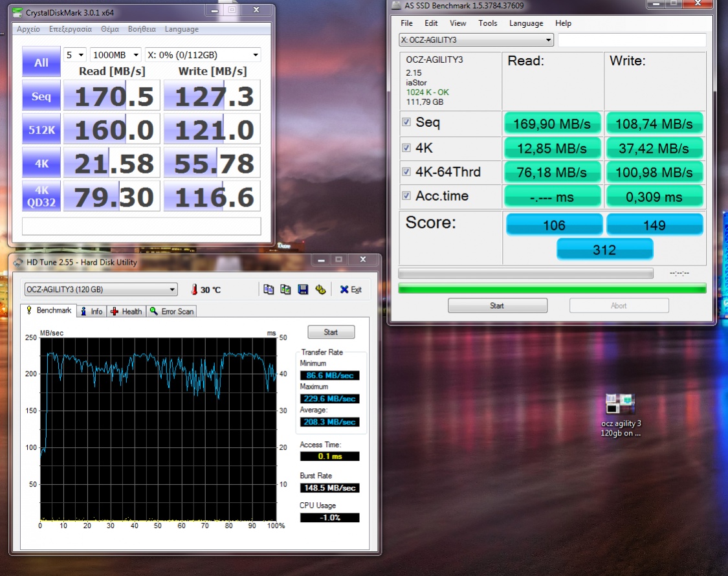
Task: Start the 4K test in CrystalDiskMark
Action: click(41, 163)
